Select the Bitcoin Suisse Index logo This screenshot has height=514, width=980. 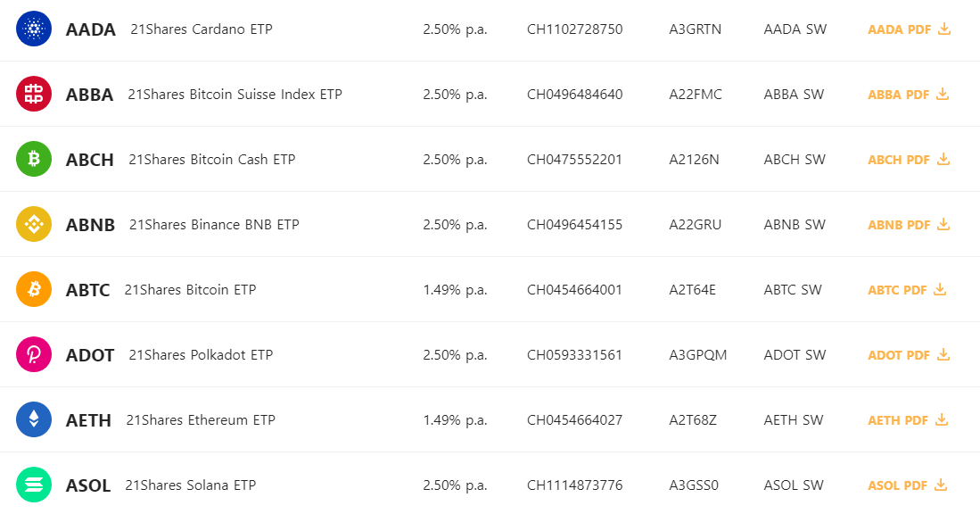click(x=33, y=94)
